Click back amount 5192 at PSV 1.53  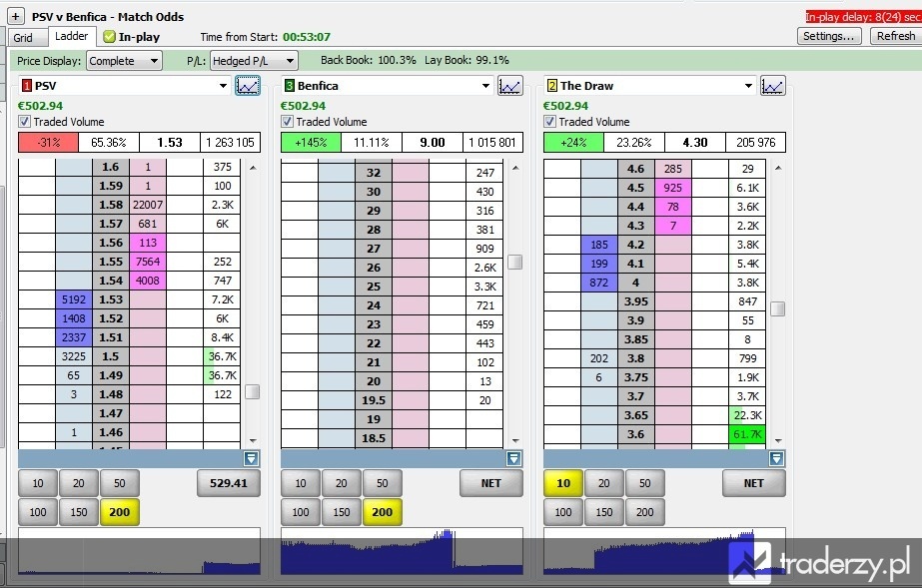(74, 299)
